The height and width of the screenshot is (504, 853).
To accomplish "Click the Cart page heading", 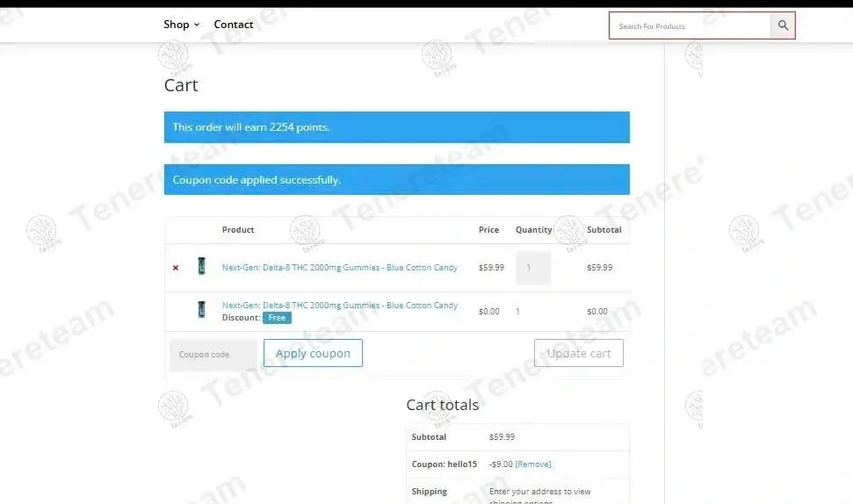I will [x=181, y=85].
